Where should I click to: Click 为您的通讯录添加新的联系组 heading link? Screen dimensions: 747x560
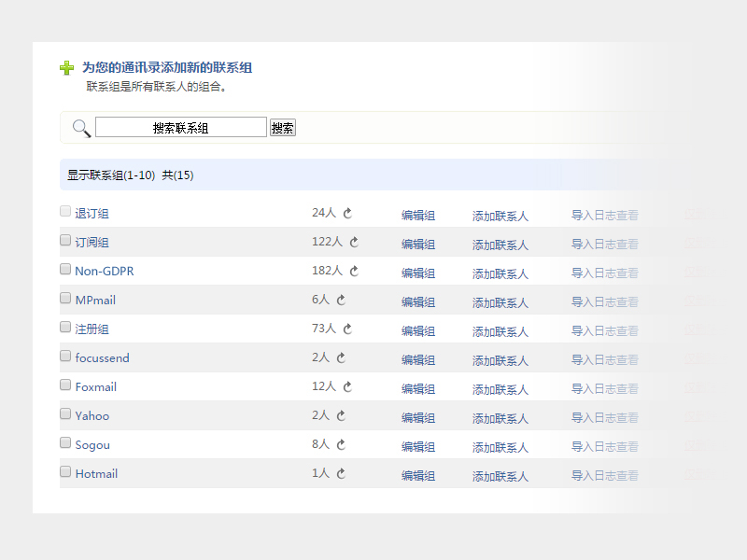tap(166, 68)
